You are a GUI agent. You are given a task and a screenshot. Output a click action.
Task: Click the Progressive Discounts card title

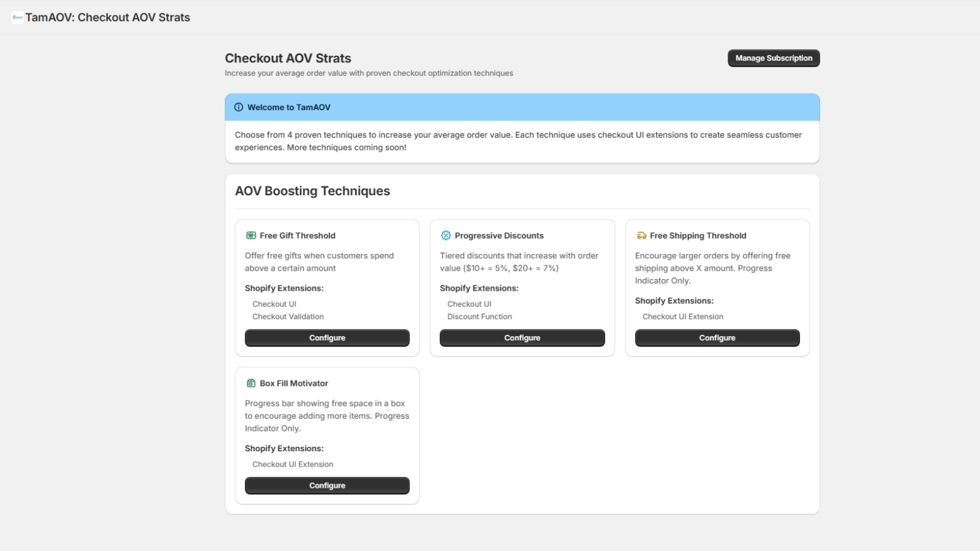point(499,236)
